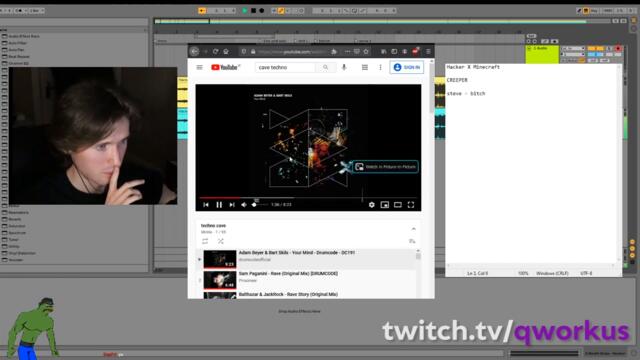Viewport: 640px width, 360px height.
Task: Open YouTube settings three-dot menu
Action: 380,67
